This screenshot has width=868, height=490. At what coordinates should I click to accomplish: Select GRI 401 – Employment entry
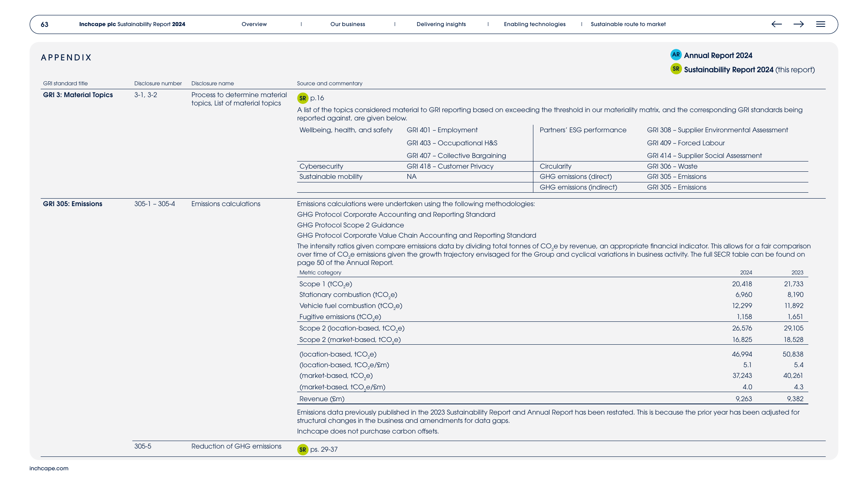(442, 130)
